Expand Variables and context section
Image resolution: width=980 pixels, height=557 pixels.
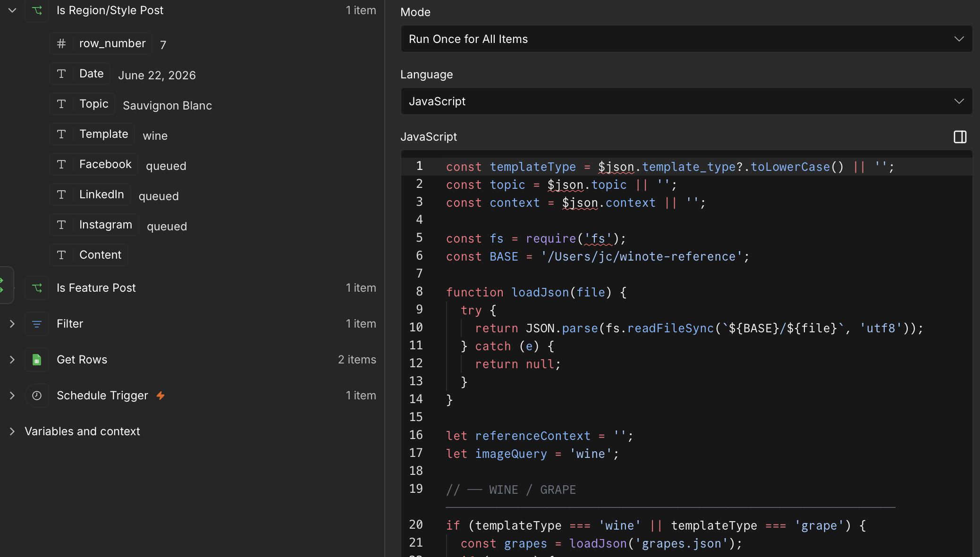(x=12, y=431)
